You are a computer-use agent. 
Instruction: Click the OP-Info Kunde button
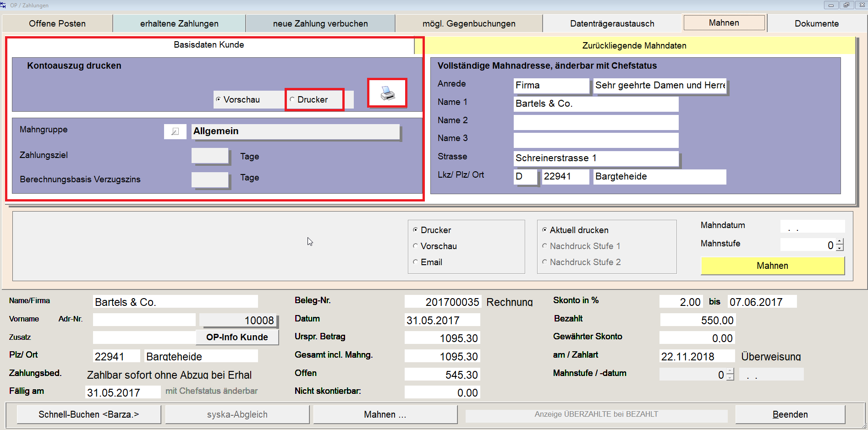coord(237,337)
